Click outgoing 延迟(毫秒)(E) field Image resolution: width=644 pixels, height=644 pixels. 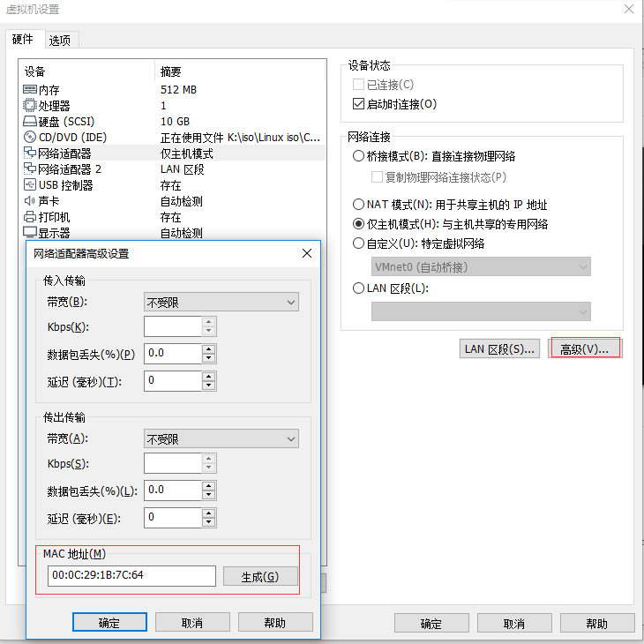173,518
